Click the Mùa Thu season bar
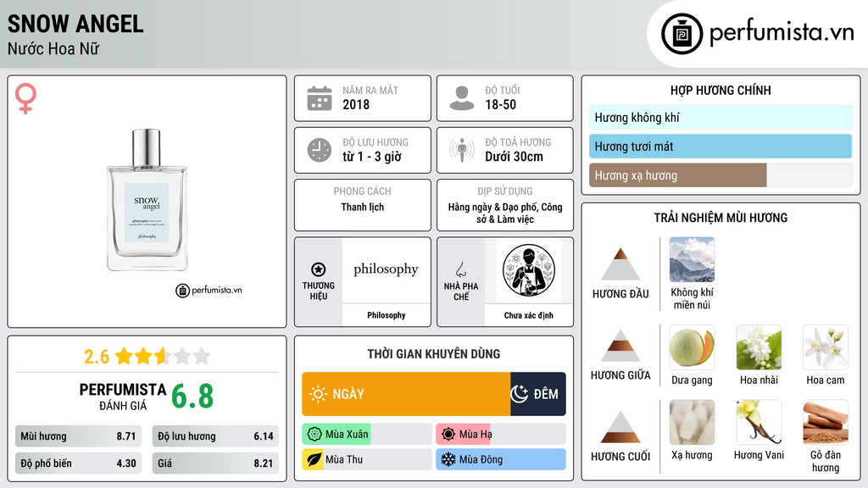This screenshot has height=488, width=868. pos(366,459)
